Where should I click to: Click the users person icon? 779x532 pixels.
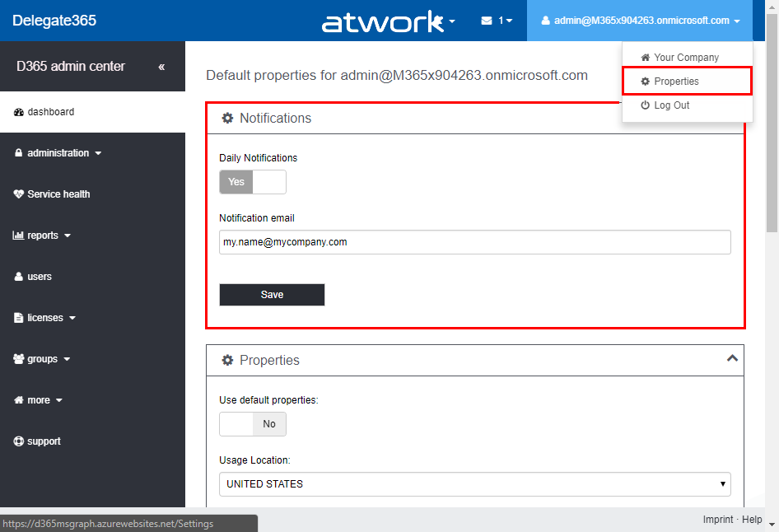[18, 276]
